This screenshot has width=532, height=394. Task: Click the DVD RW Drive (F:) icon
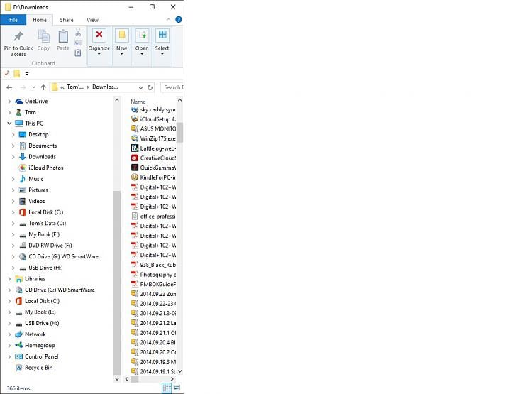[23, 246]
